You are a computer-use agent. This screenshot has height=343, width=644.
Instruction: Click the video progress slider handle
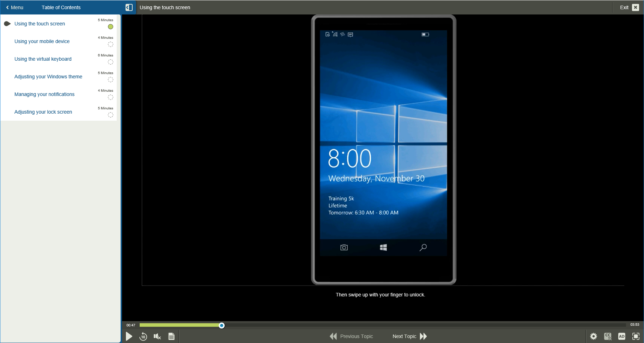[x=221, y=325]
